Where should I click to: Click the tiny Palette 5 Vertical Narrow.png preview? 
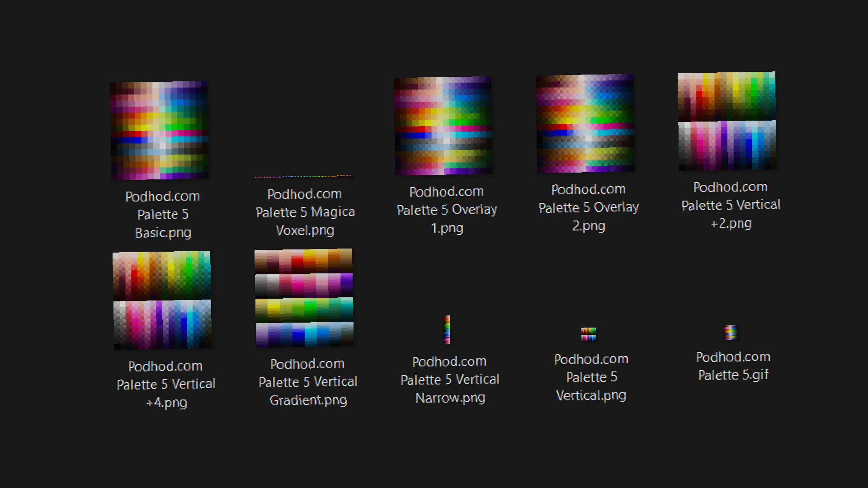point(447,330)
